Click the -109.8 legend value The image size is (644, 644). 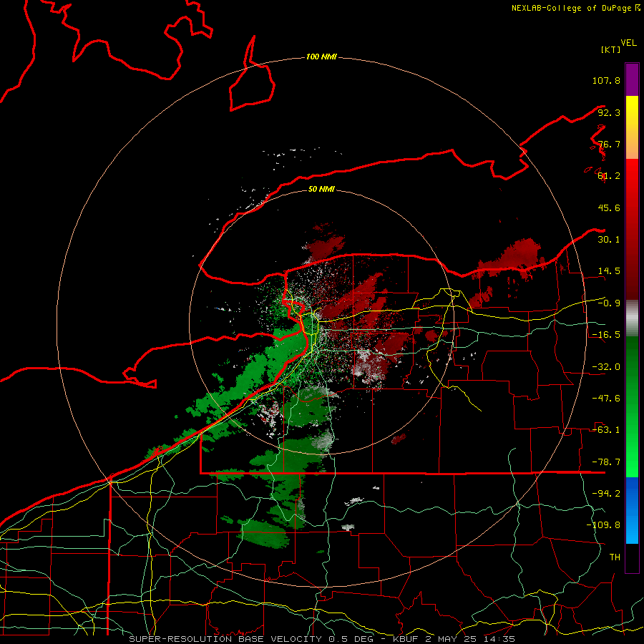click(x=603, y=525)
